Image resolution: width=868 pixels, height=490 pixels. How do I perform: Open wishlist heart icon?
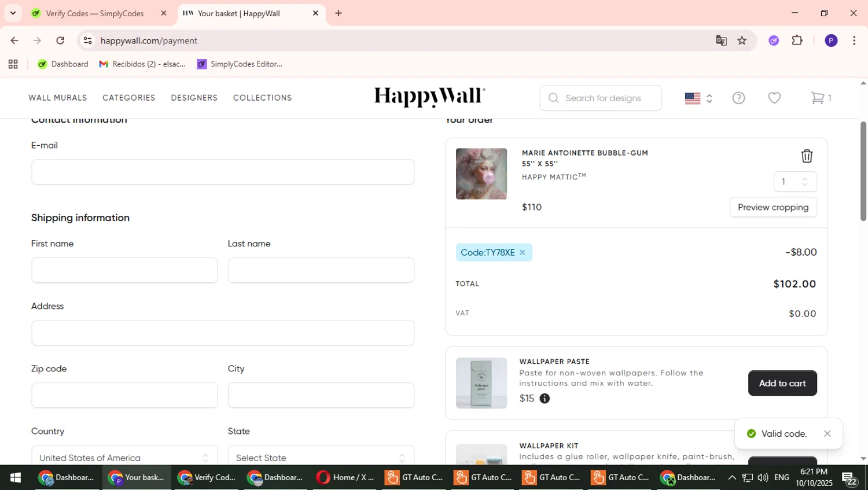(x=774, y=98)
